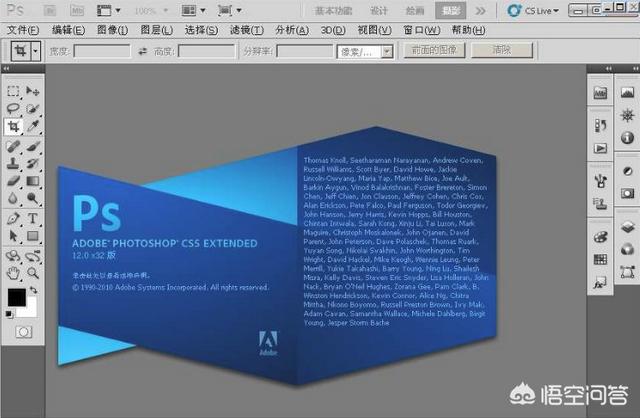Select the Path Selection tool
This screenshot has height=418, width=640.
(x=13, y=236)
